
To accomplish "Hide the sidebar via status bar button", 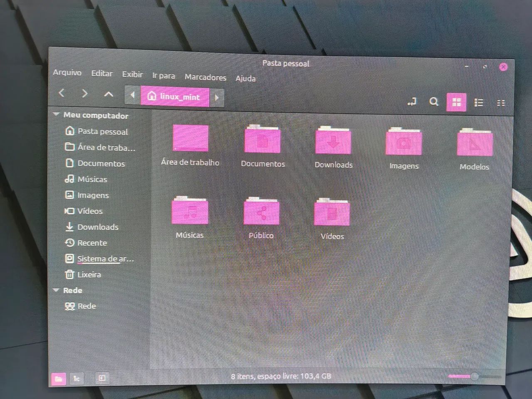I will click(x=102, y=378).
